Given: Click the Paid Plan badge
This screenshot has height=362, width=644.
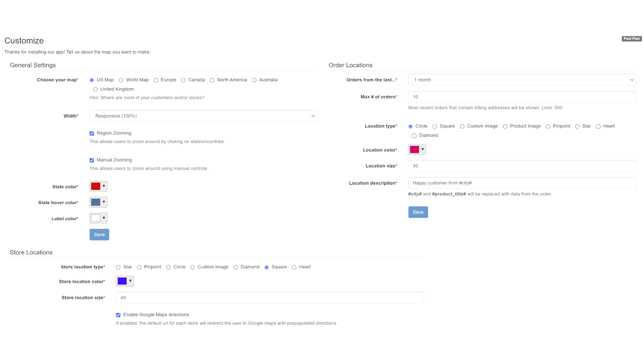Looking at the screenshot, I should (632, 38).
